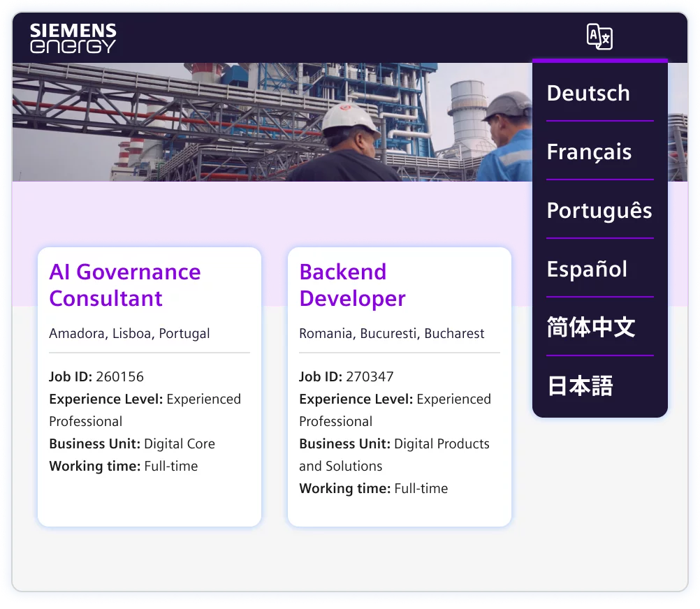Choose 日本語 language option

pyautogui.click(x=580, y=386)
